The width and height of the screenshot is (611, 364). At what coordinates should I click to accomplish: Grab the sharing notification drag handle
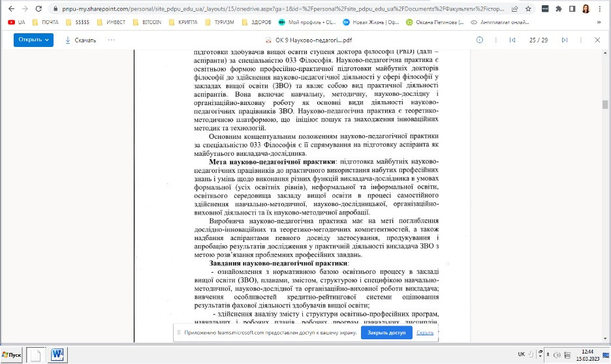click(179, 333)
